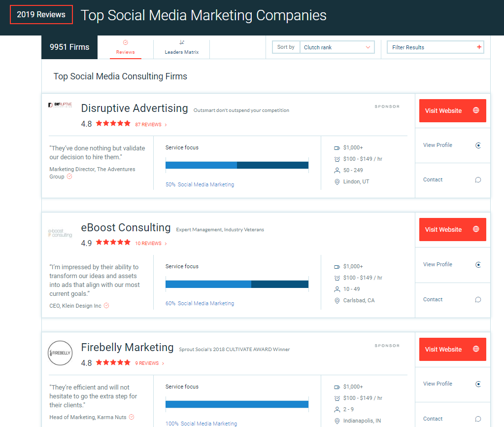
Task: Open 87 Reviews link
Action: pyautogui.click(x=151, y=125)
